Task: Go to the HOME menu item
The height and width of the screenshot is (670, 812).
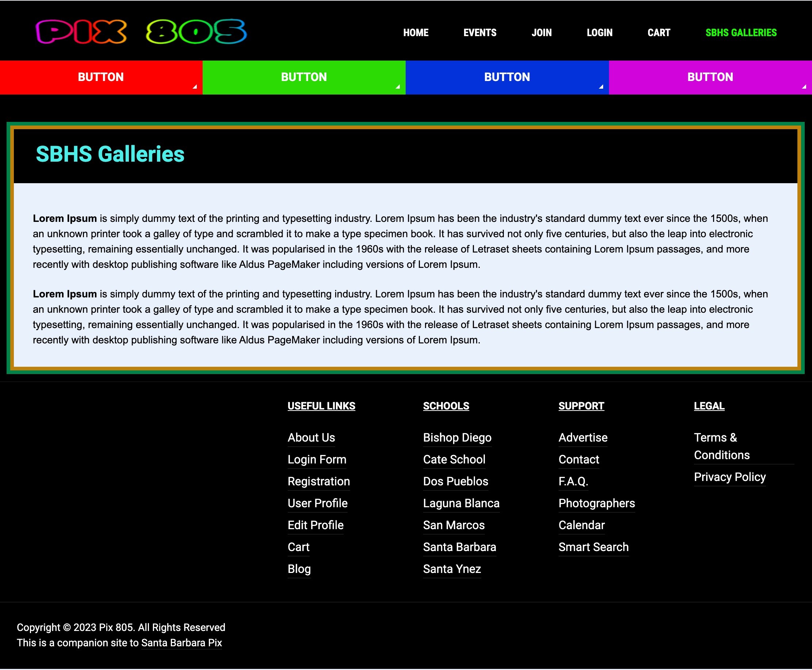Action: click(x=415, y=33)
